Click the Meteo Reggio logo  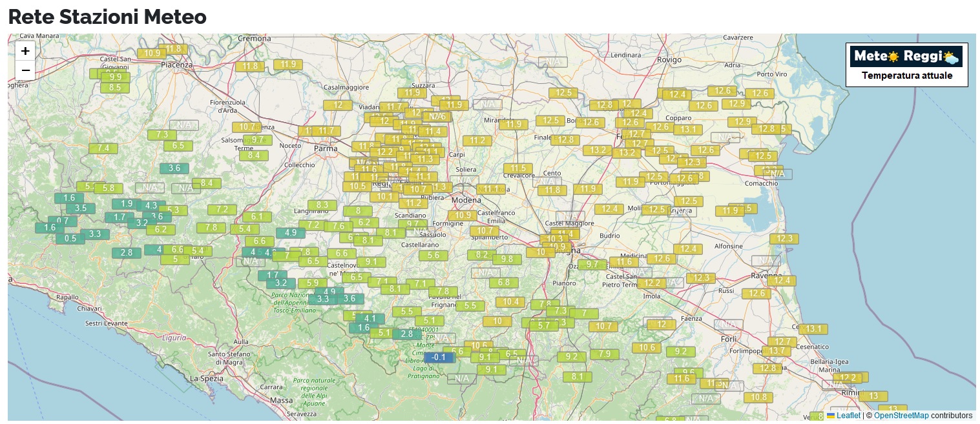pyautogui.click(x=906, y=57)
